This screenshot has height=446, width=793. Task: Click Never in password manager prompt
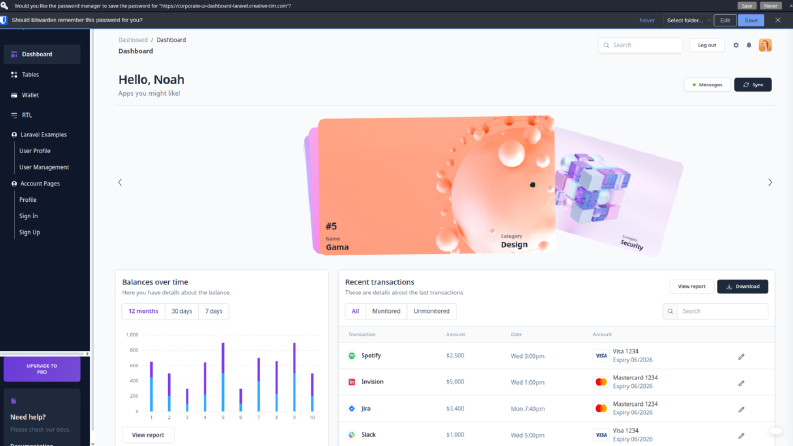pyautogui.click(x=770, y=6)
